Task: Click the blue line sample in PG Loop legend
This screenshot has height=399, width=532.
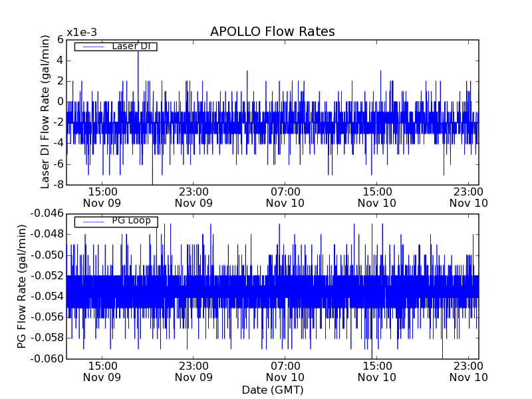Action: coord(92,221)
